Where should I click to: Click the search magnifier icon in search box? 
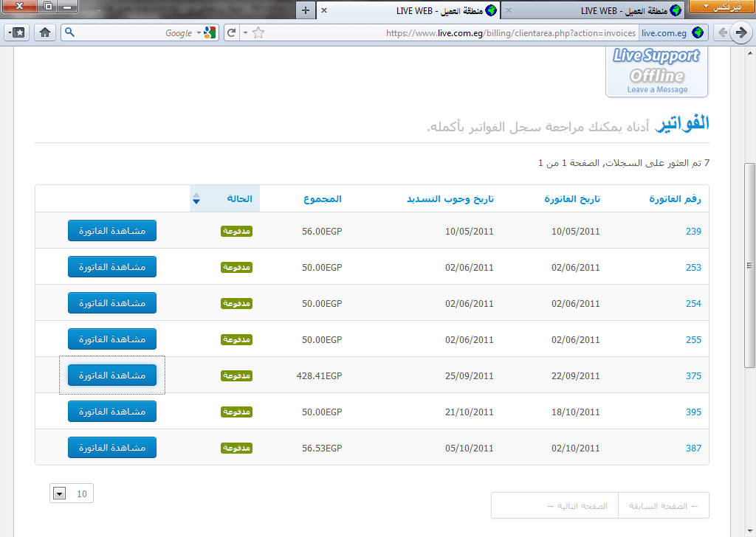point(69,32)
